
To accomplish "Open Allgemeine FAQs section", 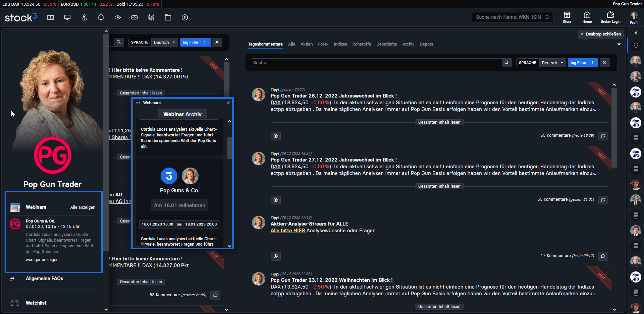I will tap(44, 278).
